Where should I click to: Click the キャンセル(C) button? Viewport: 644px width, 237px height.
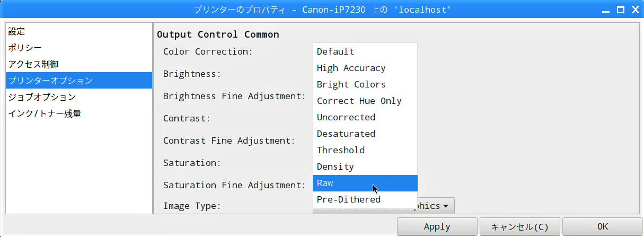coord(520,226)
